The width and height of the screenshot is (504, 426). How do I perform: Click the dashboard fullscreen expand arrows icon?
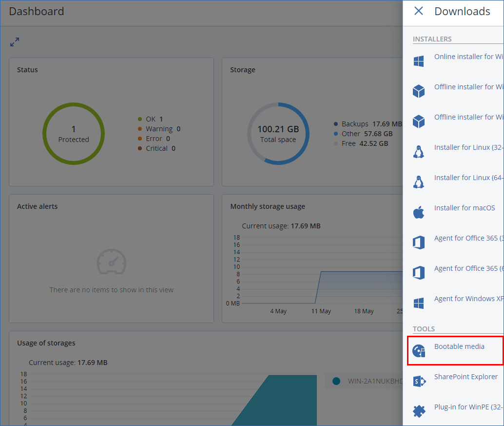[x=15, y=42]
